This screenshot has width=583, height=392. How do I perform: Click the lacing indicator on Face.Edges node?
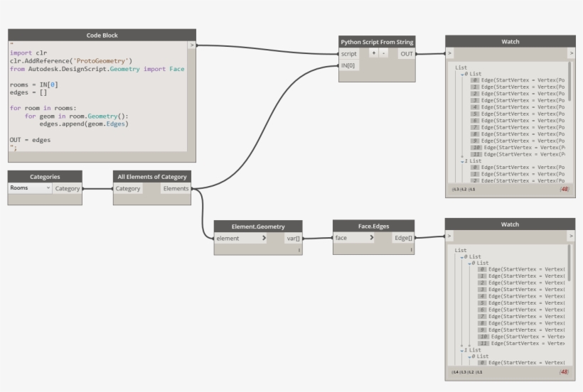411,250
